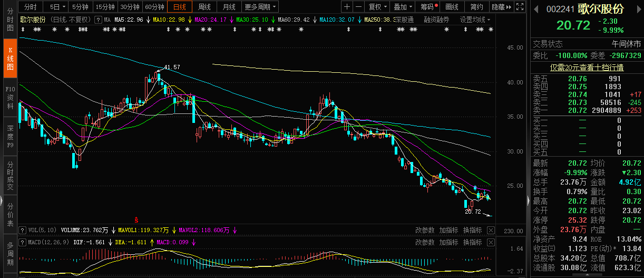The image size is (644, 278).
Task: Close the VOL indicator panel
Action: coord(491,230)
